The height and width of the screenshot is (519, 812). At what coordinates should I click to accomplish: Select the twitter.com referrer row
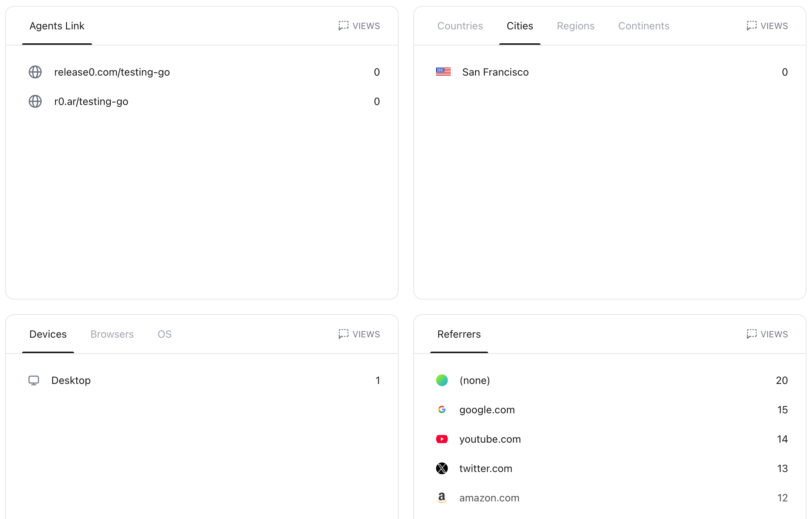pyautogui.click(x=486, y=468)
